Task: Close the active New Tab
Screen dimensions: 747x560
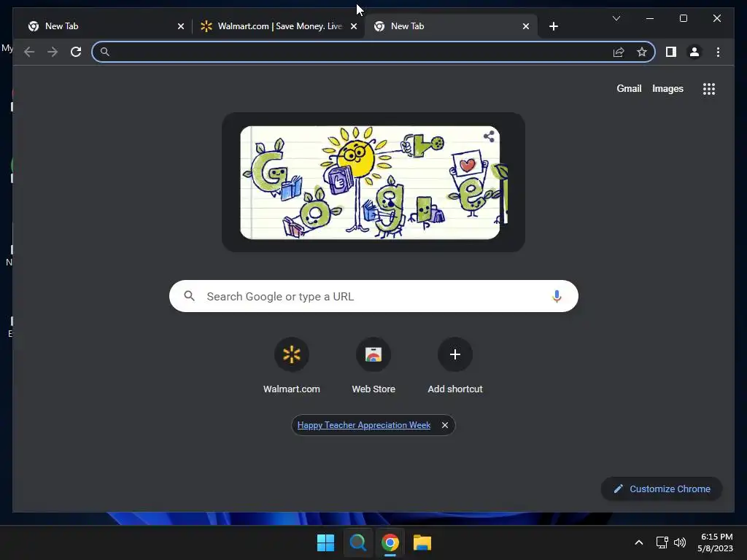Action: pyautogui.click(x=525, y=26)
